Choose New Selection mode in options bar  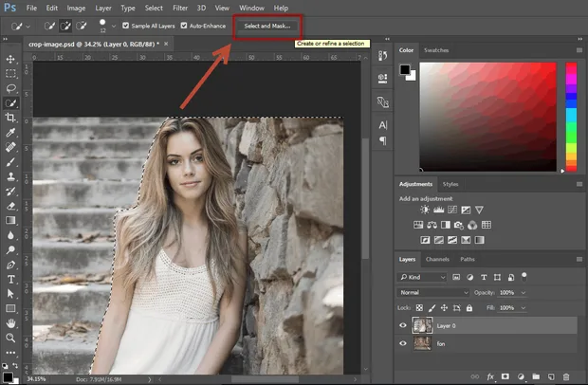[x=49, y=26]
